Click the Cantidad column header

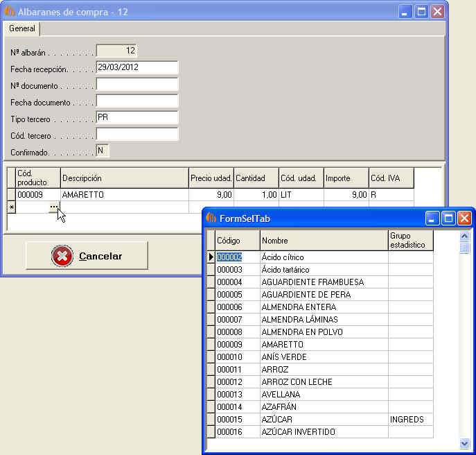click(x=256, y=178)
